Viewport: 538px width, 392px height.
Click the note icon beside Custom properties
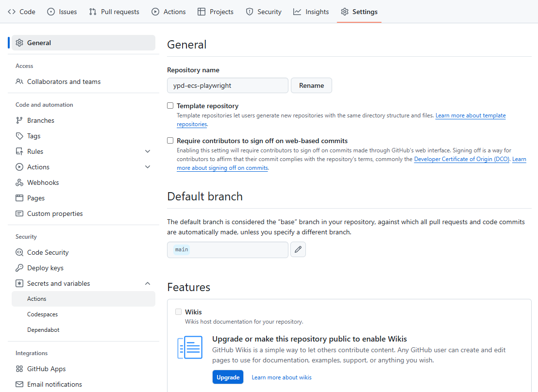click(19, 213)
